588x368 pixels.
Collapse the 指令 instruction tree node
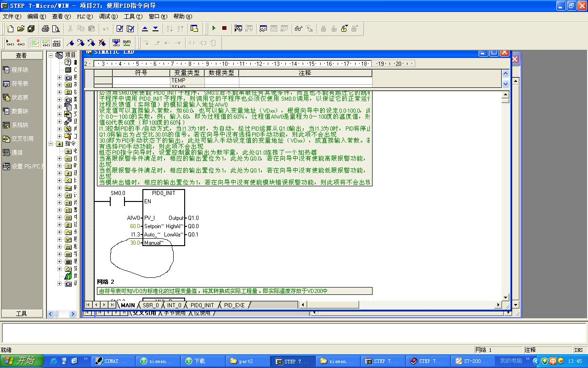pyautogui.click(x=51, y=144)
